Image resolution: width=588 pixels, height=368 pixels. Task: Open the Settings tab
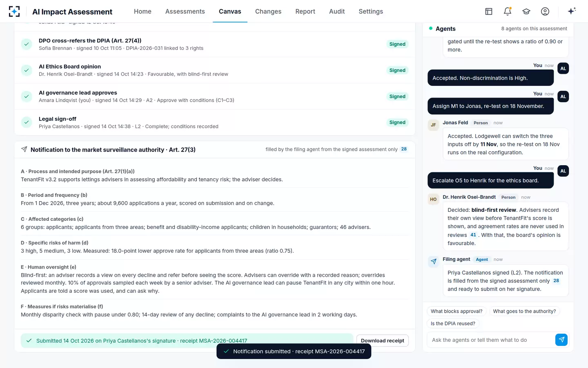(x=371, y=11)
